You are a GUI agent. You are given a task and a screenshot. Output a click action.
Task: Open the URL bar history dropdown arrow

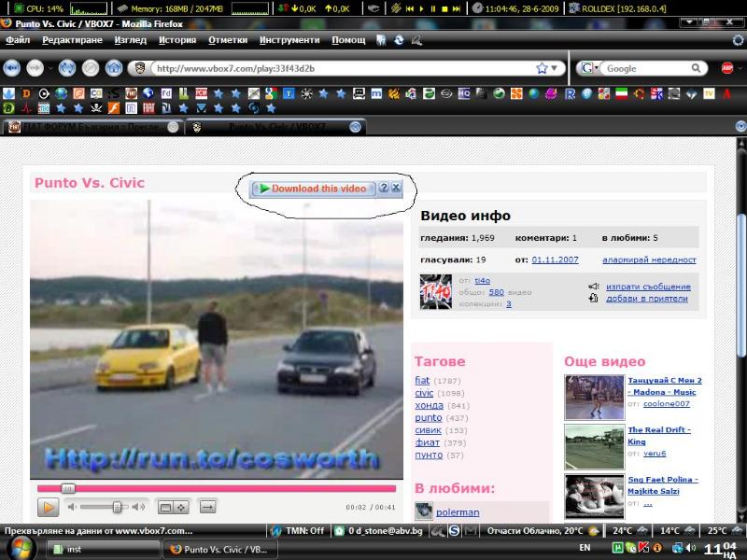pyautogui.click(x=557, y=68)
